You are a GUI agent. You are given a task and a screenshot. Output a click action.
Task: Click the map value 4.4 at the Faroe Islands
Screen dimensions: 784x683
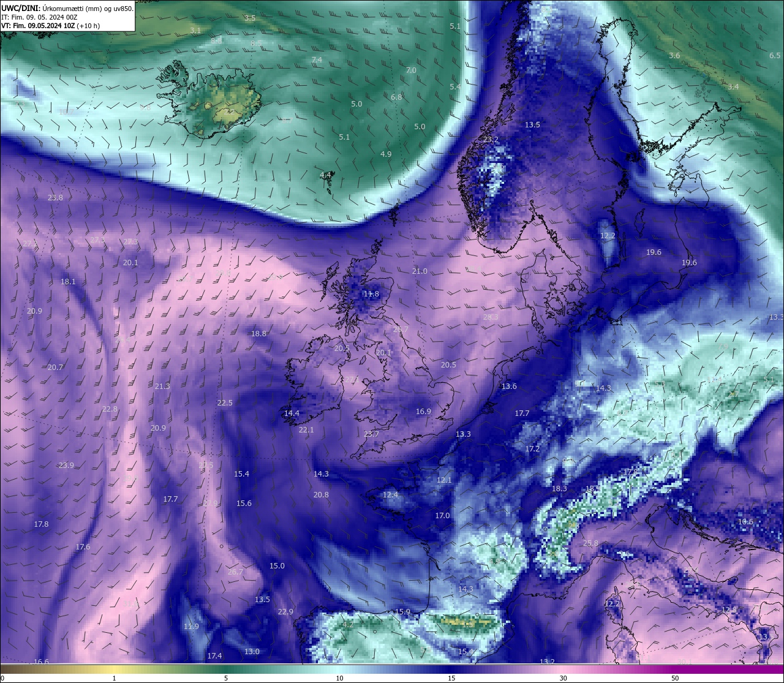click(326, 175)
